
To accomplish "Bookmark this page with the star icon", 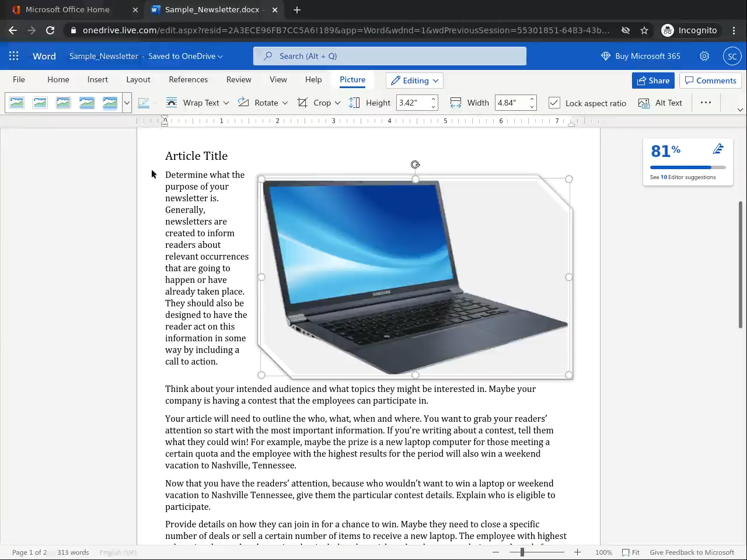I will pyautogui.click(x=644, y=30).
